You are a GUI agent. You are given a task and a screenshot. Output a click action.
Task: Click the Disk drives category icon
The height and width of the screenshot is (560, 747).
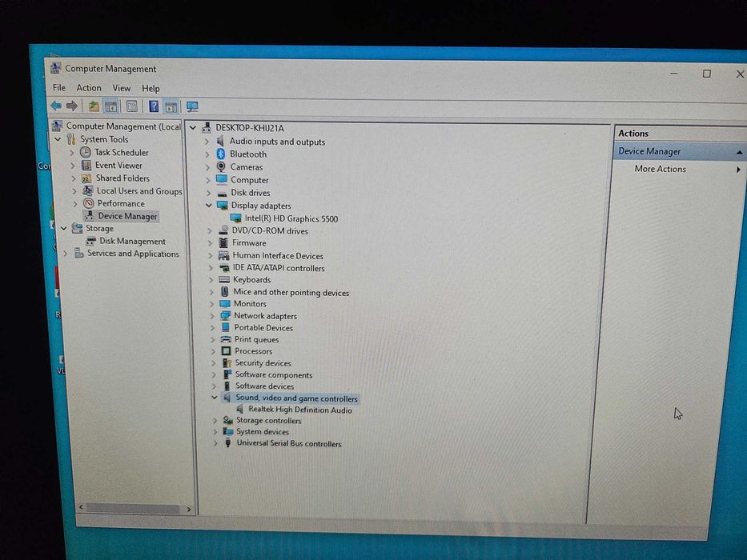pyautogui.click(x=222, y=193)
